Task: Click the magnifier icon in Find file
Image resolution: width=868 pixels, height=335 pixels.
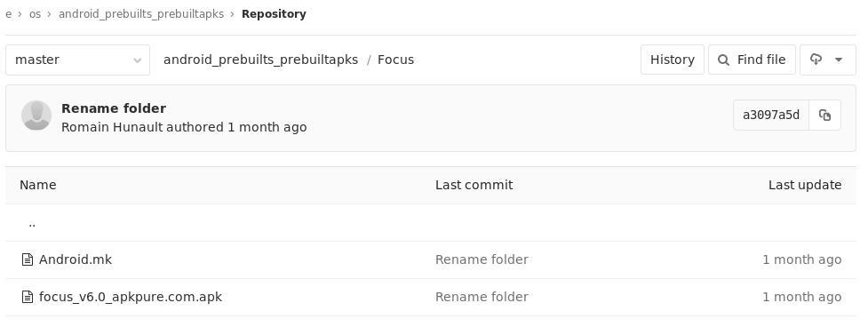Action: point(723,60)
